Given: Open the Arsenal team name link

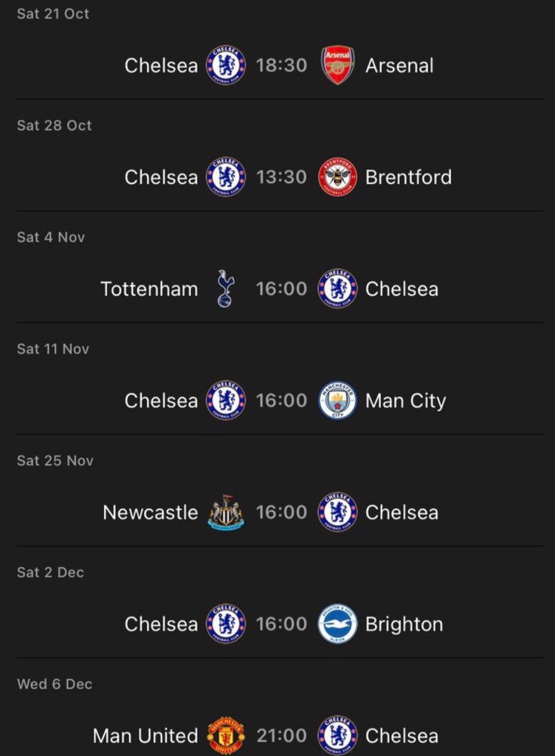Looking at the screenshot, I should [399, 65].
